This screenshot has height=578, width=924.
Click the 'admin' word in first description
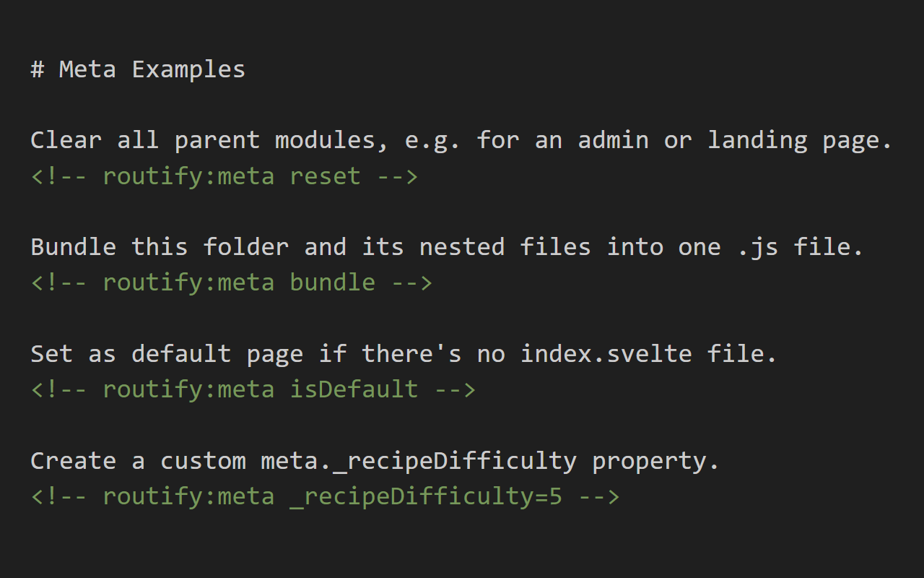[614, 139]
